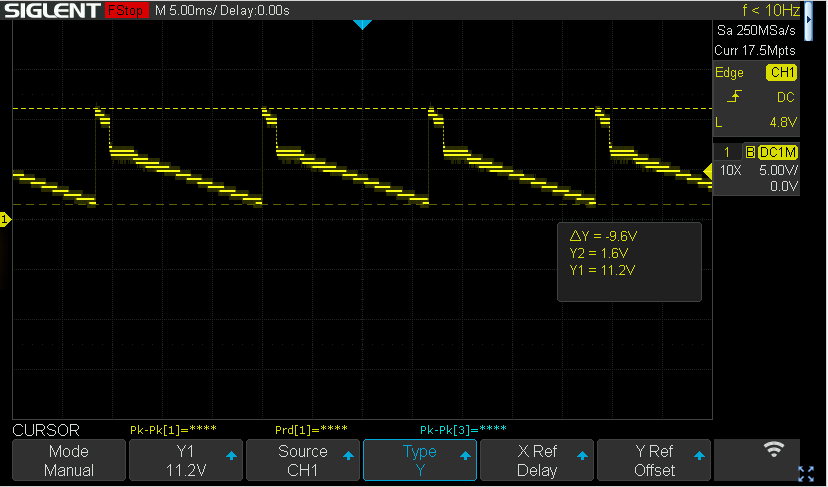828x487 pixels.
Task: Click the Sa 250MSa/s sample rate text
Action: [756, 31]
